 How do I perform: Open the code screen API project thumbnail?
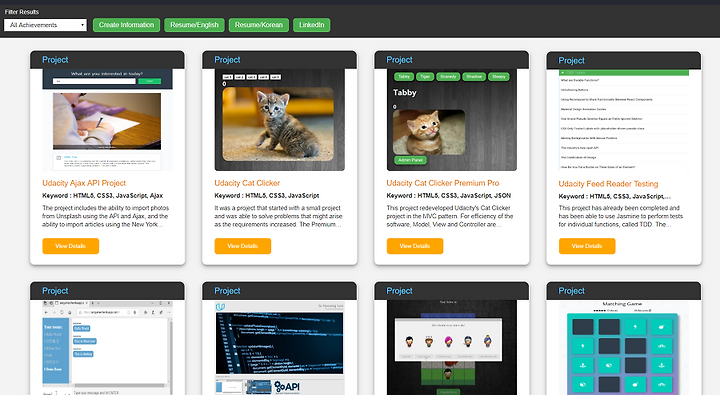pyautogui.click(x=280, y=348)
